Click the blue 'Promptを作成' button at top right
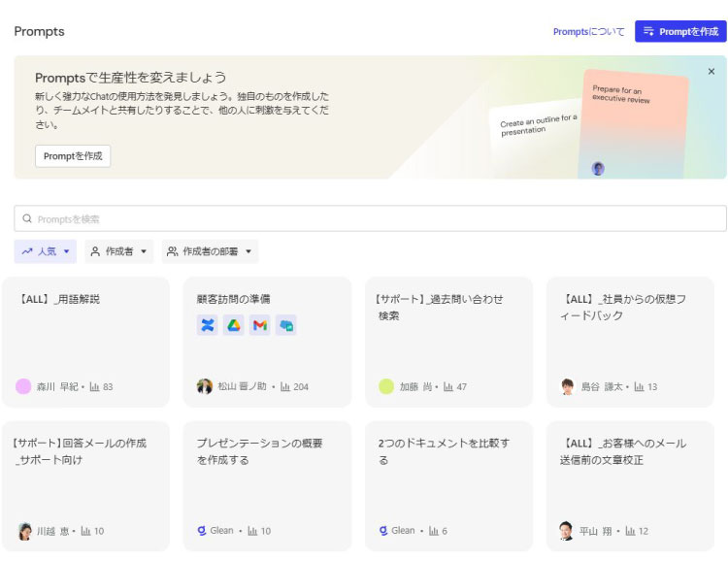This screenshot has height=561, width=728. tap(680, 32)
